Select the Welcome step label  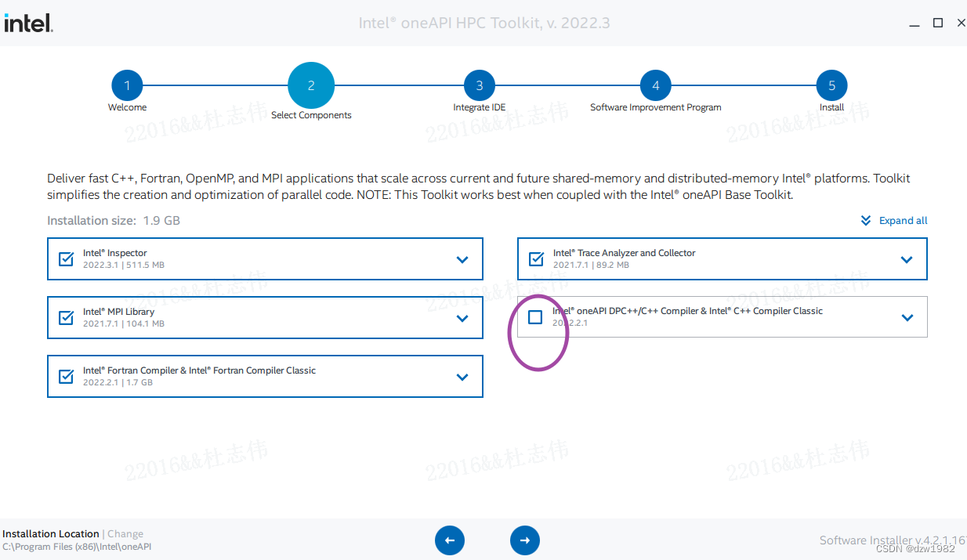click(x=127, y=107)
